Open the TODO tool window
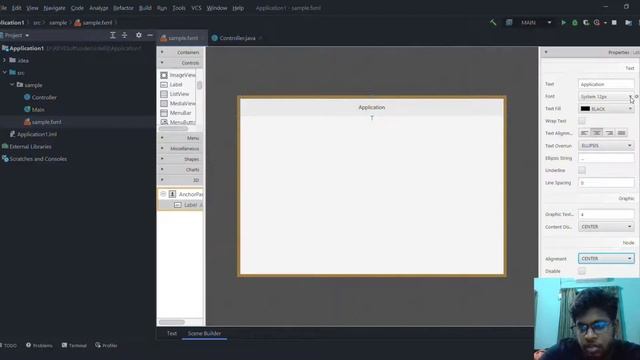 [9, 345]
